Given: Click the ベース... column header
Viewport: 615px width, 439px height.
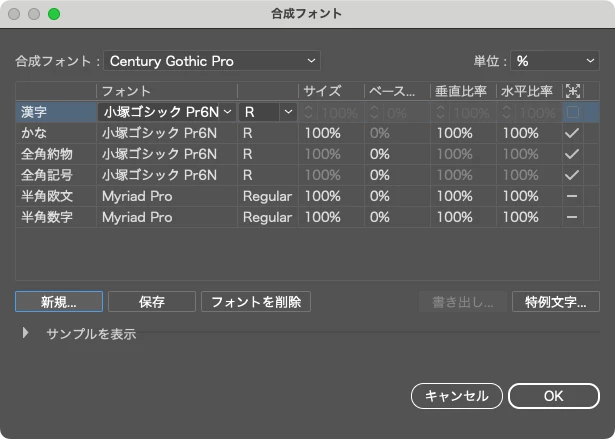Looking at the screenshot, I should (x=392, y=91).
